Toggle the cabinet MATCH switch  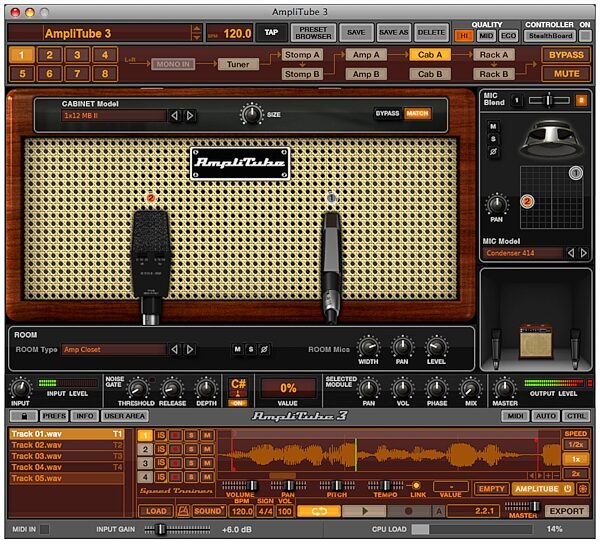pyautogui.click(x=417, y=113)
